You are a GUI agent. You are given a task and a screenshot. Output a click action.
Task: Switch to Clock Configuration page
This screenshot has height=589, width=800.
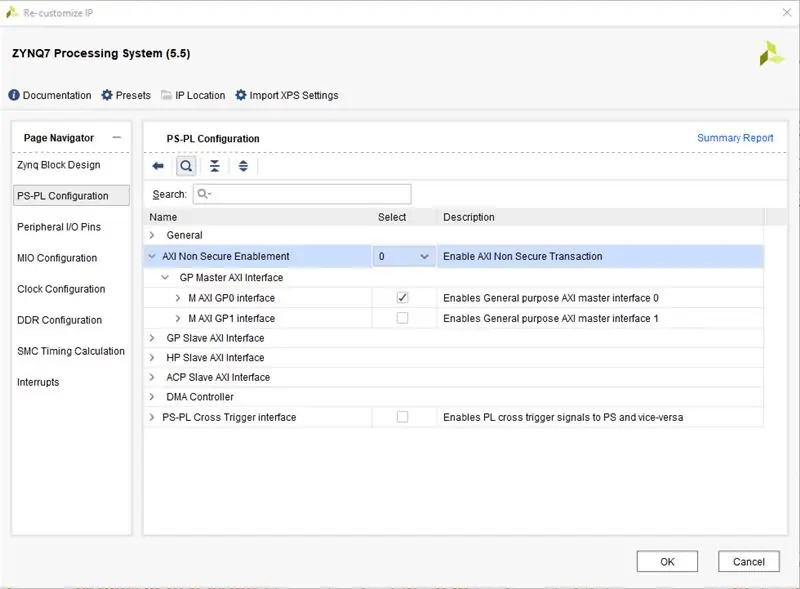[61, 289]
